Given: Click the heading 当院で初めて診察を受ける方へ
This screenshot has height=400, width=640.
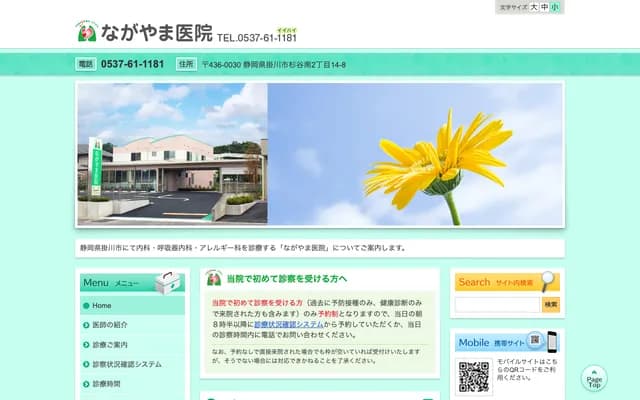Looking at the screenshot, I should 287,279.
